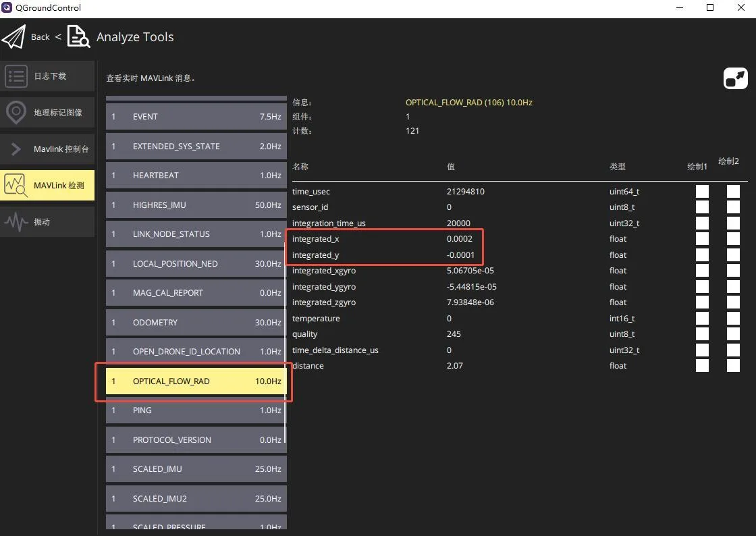Select the MAVLink 检测 inspector tab
Screen dimensions: 756x536
coord(47,185)
